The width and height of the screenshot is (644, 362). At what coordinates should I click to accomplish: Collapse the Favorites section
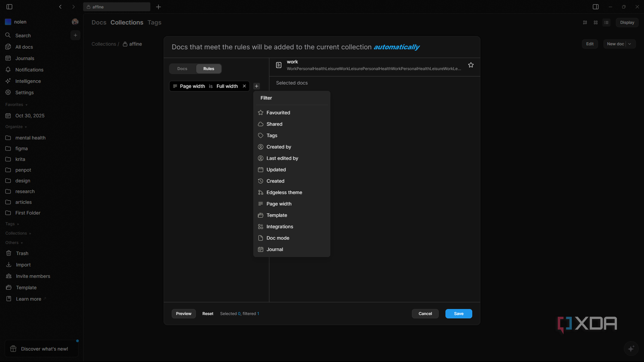[x=16, y=105]
